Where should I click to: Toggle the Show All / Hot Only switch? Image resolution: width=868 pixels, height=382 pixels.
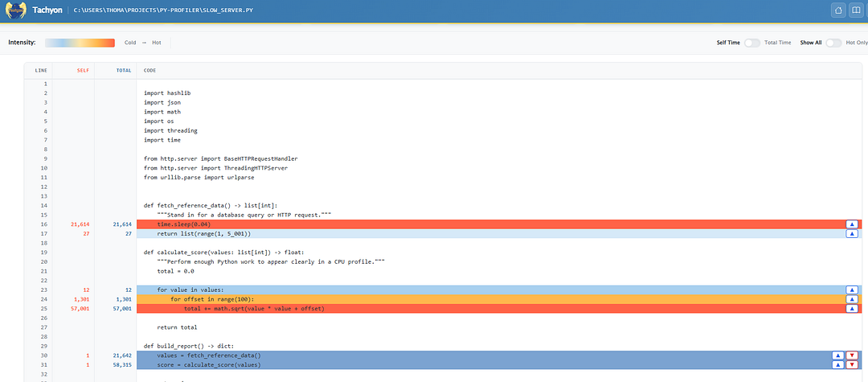point(833,43)
